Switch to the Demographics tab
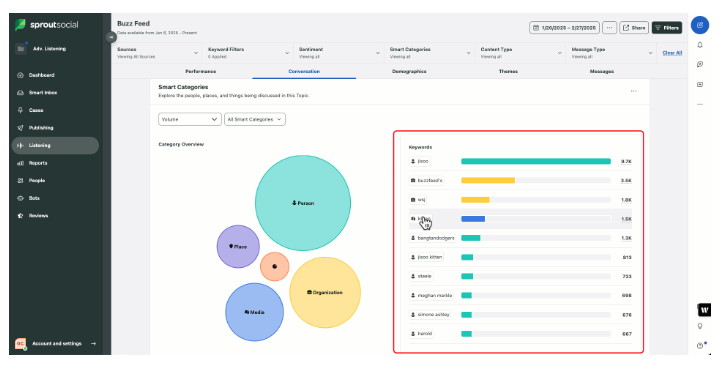The height and width of the screenshot is (392, 722). 409,71
